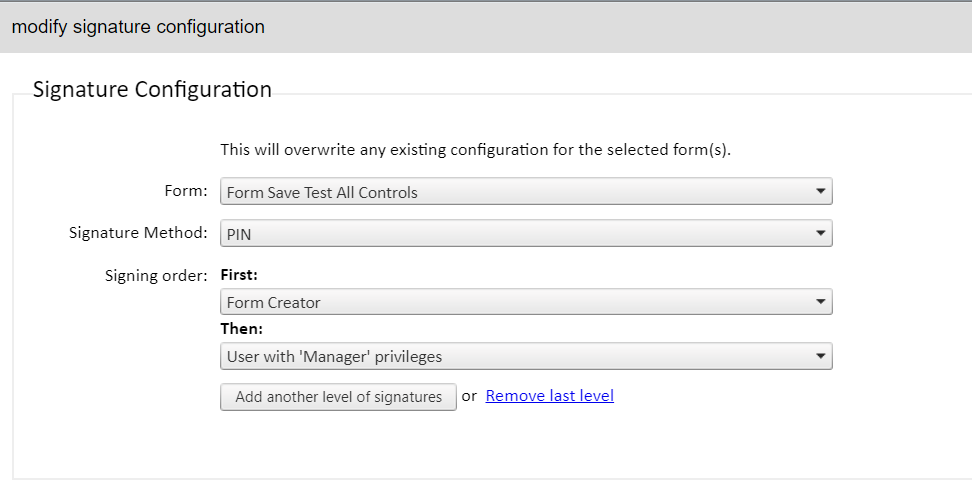Image resolution: width=972 pixels, height=496 pixels.
Task: Open the Form dropdown list
Action: point(526,192)
